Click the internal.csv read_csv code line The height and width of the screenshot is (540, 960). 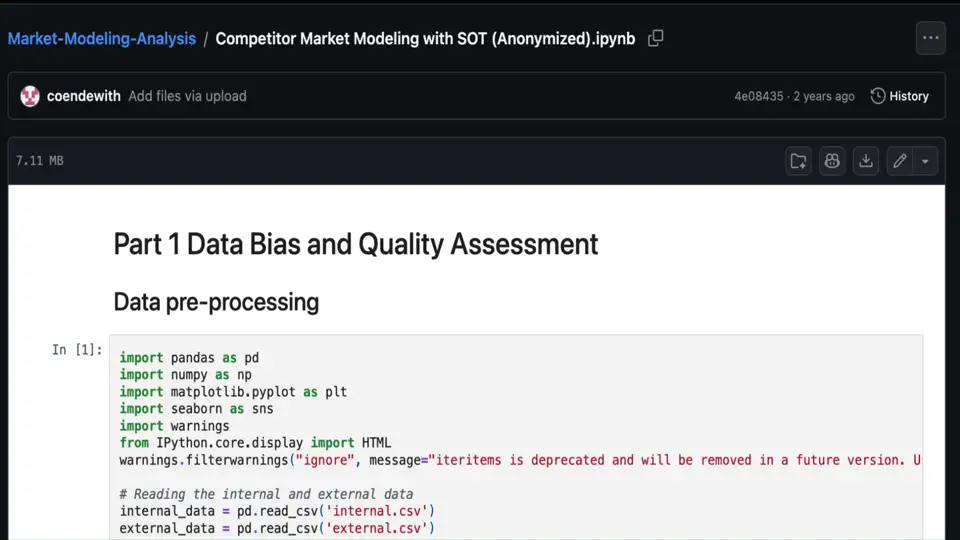coord(276,511)
